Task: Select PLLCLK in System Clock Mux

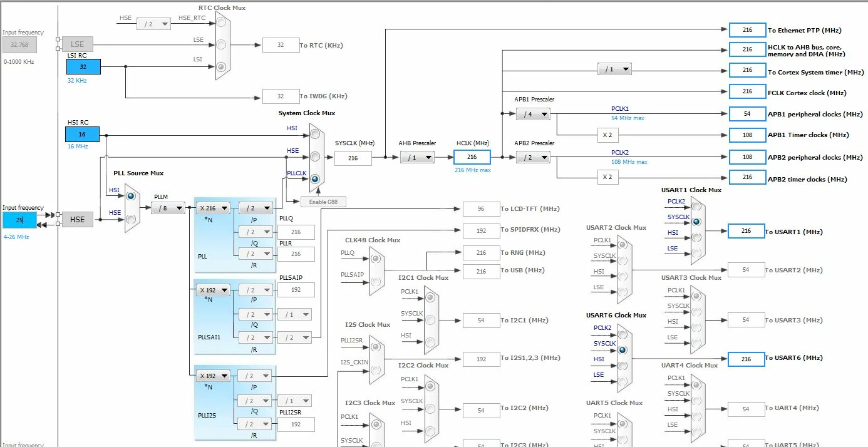Action: (x=315, y=179)
